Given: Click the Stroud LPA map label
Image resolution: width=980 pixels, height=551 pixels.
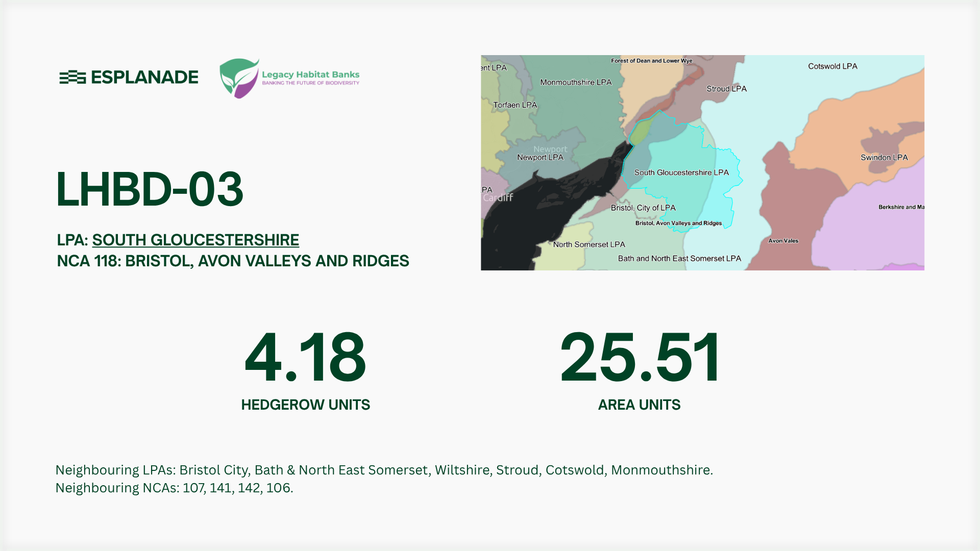Looking at the screenshot, I should pos(726,89).
